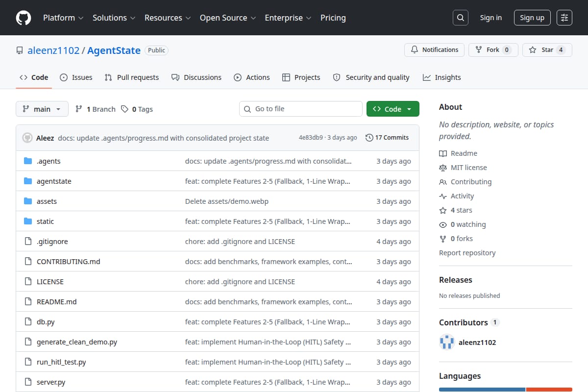
Task: Click the blue Python segment of the language bar
Action: (x=482, y=390)
